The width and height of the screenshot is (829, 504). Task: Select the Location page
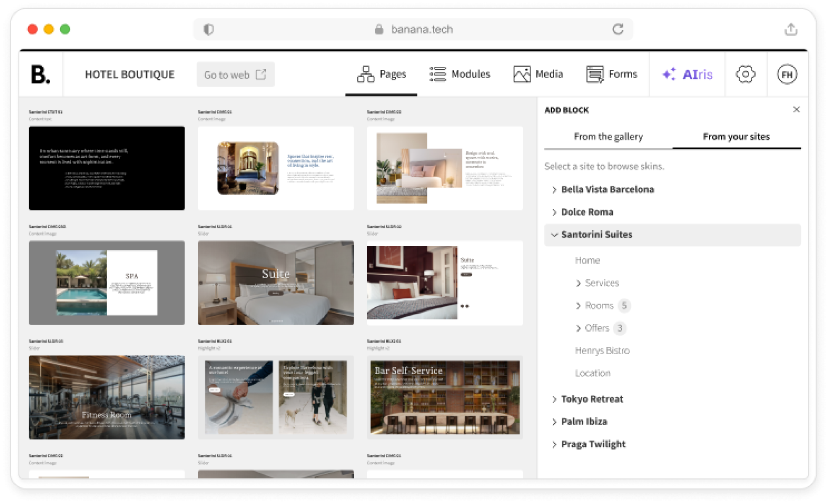[593, 373]
